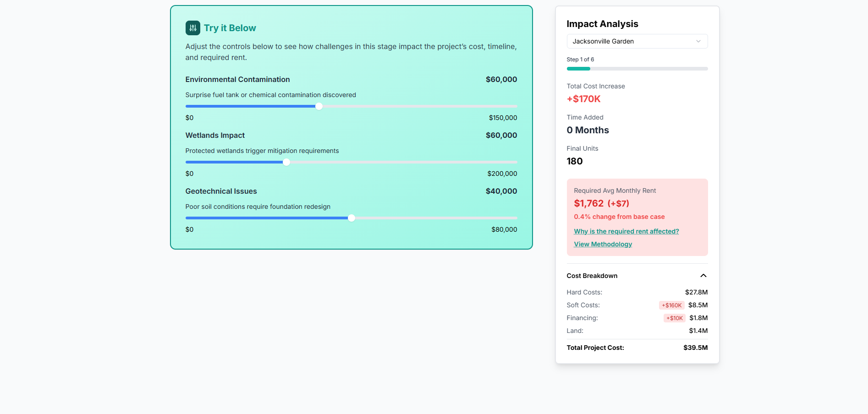Collapse Cost Breakdown using the chevron arrow
The image size is (868, 414).
(x=703, y=276)
